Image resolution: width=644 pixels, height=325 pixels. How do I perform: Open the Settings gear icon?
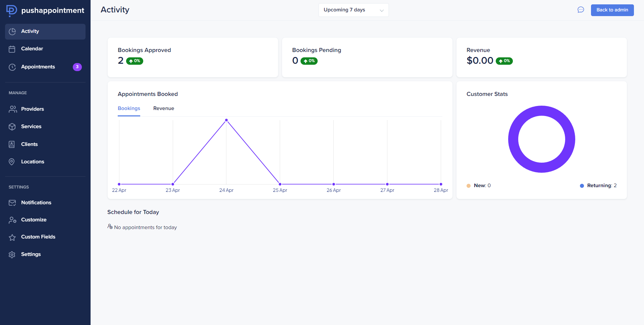click(12, 254)
